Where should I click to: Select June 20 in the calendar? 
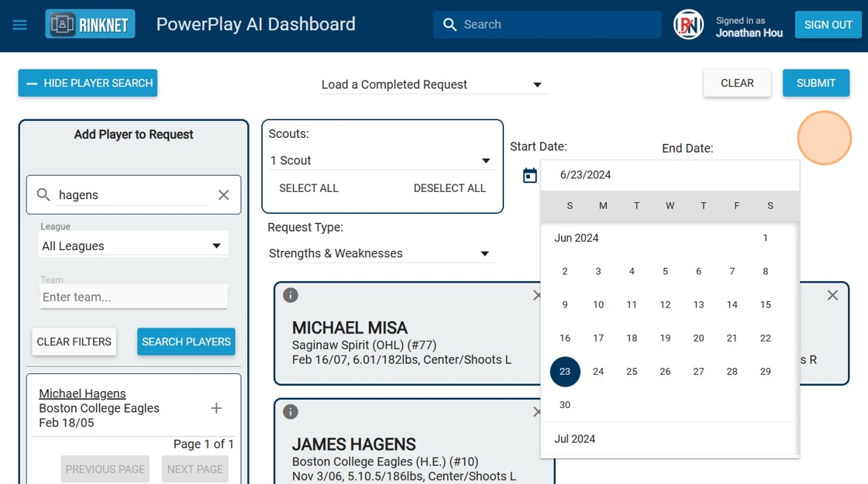pyautogui.click(x=698, y=338)
